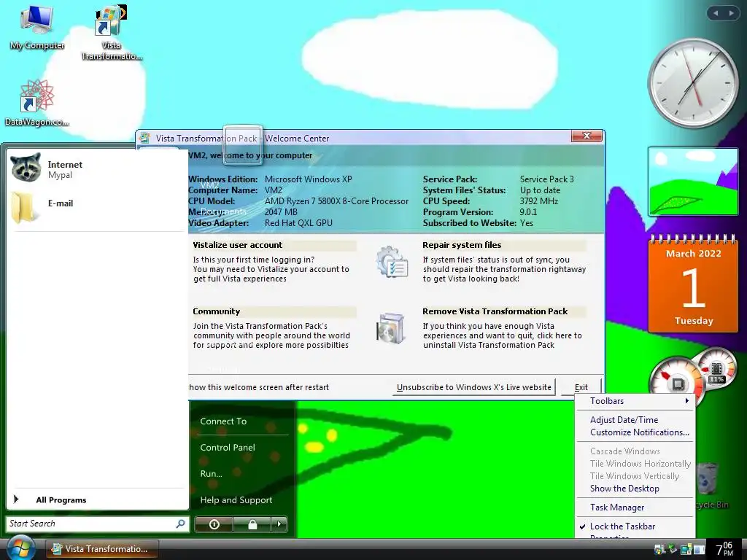Select Adjust Date/Time from context menu
The width and height of the screenshot is (747, 560).
pyautogui.click(x=624, y=420)
